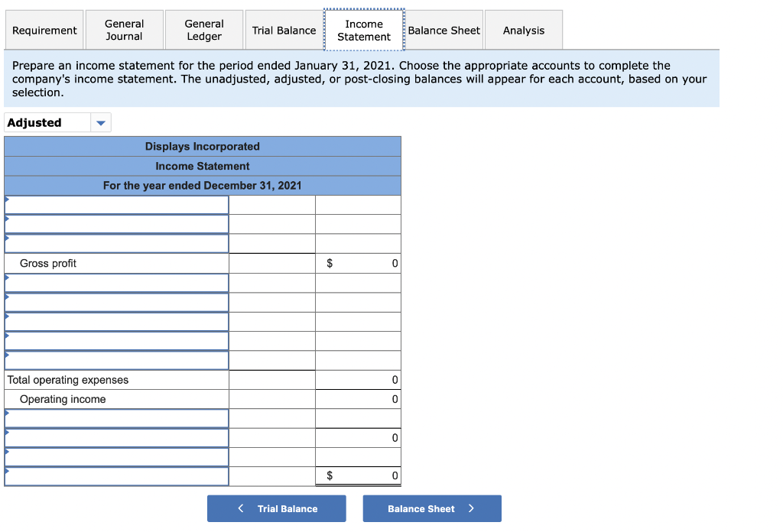Screen dimensions: 783x532
Task: Open the first account selector row
Action: click(x=116, y=204)
